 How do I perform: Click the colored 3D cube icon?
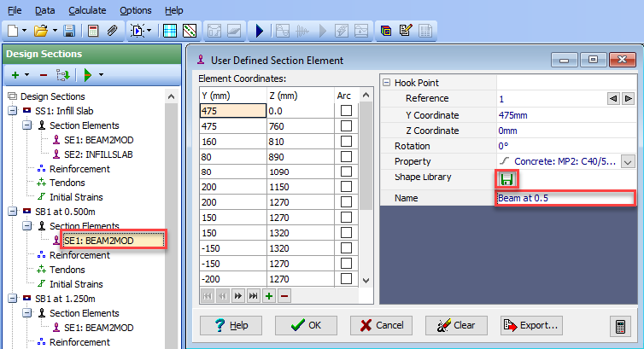(x=386, y=31)
